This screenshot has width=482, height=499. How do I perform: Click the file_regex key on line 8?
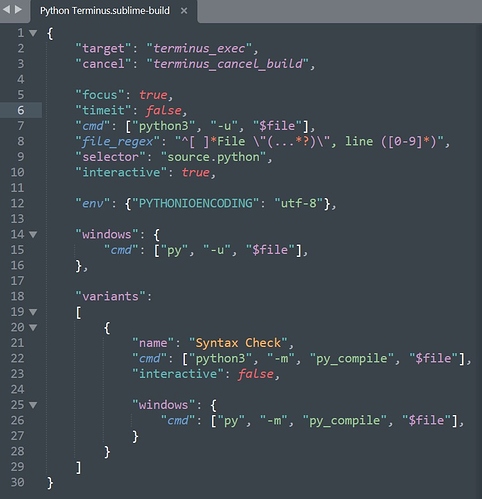click(118, 142)
